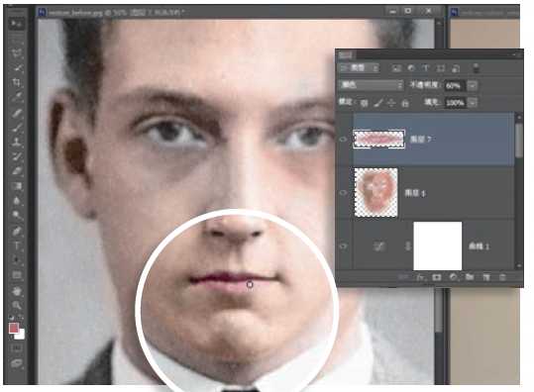Select the Path Selection tool
Screen dimensions: 534x392
pos(17,260)
